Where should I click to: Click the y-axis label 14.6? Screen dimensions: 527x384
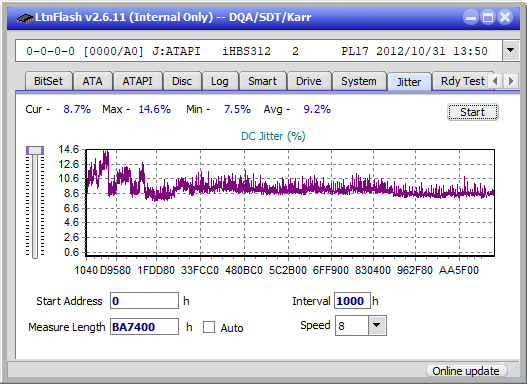point(69,149)
